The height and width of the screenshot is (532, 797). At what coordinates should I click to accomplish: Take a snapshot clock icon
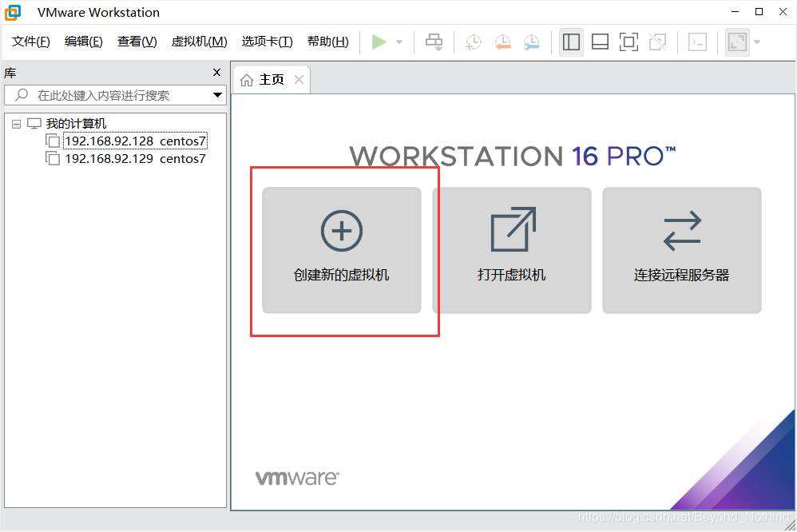[474, 42]
